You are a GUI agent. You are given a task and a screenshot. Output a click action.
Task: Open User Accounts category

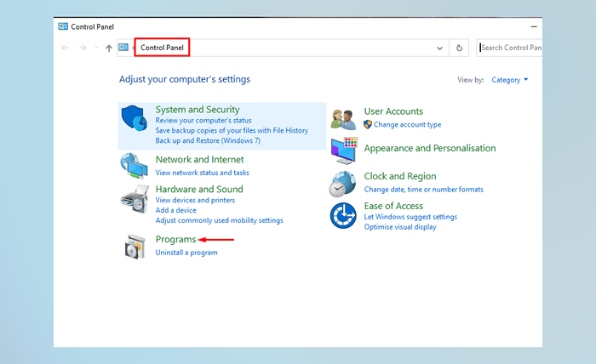tap(393, 111)
